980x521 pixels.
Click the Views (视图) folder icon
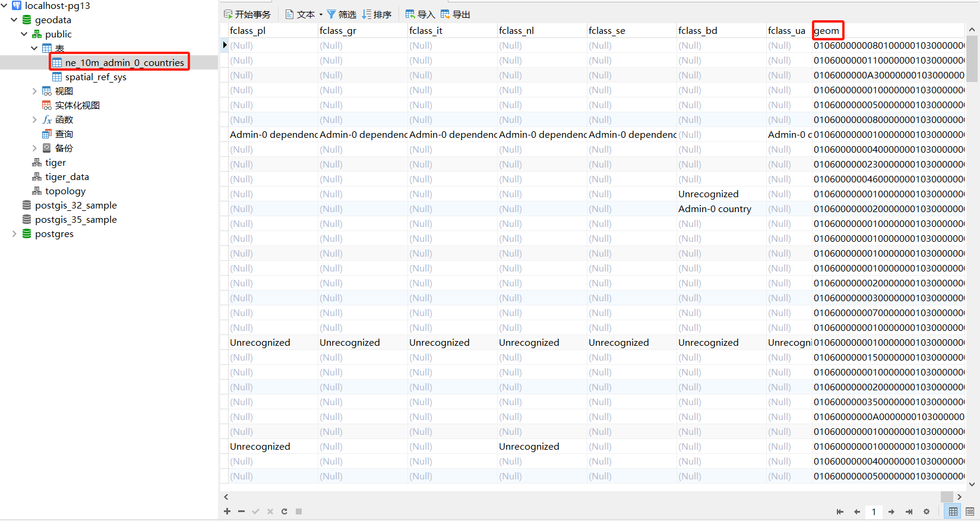click(x=47, y=91)
